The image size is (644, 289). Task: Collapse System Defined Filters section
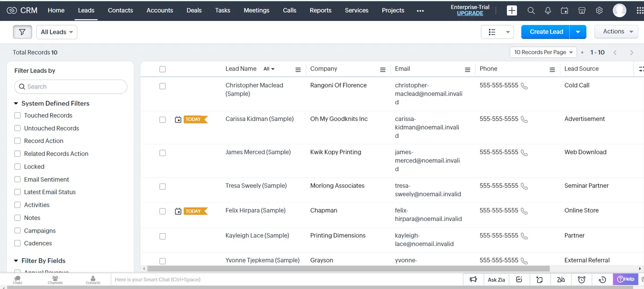(17, 103)
